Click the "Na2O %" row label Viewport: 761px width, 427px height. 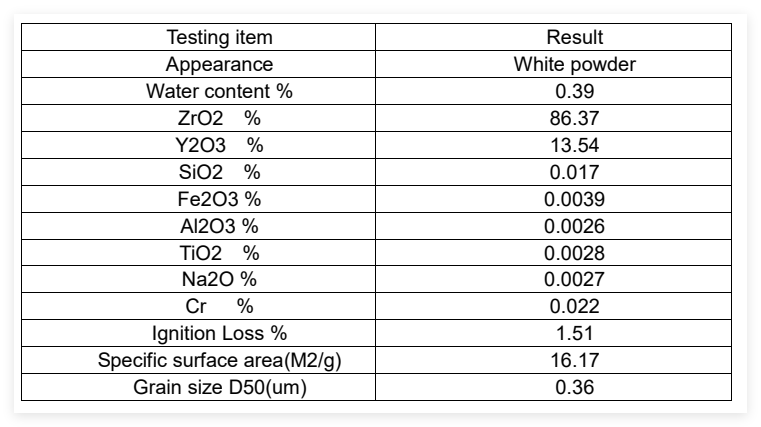click(219, 280)
